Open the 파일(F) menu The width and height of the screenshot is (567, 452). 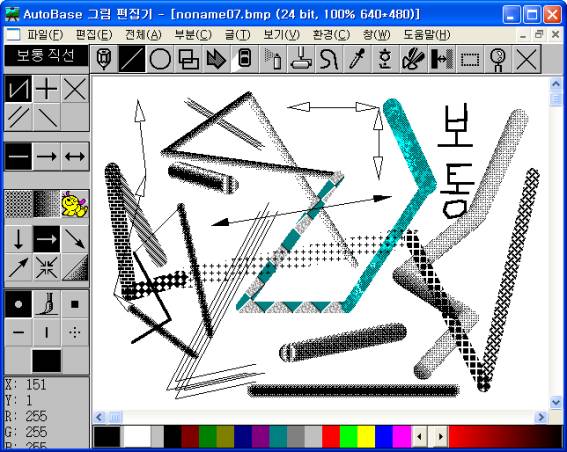[45, 35]
